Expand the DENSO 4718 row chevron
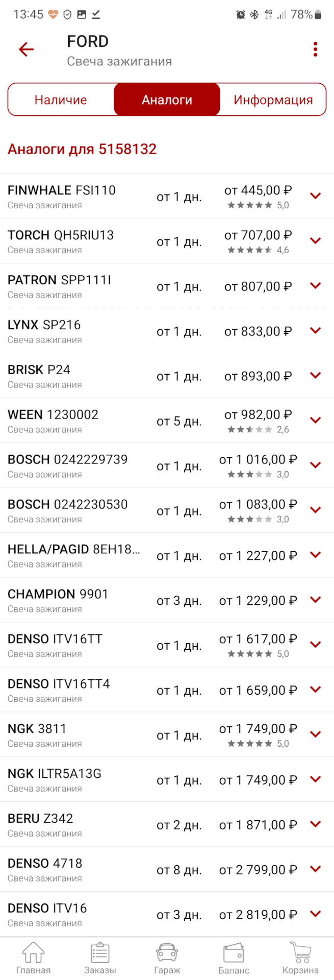The image size is (334, 980). click(316, 869)
